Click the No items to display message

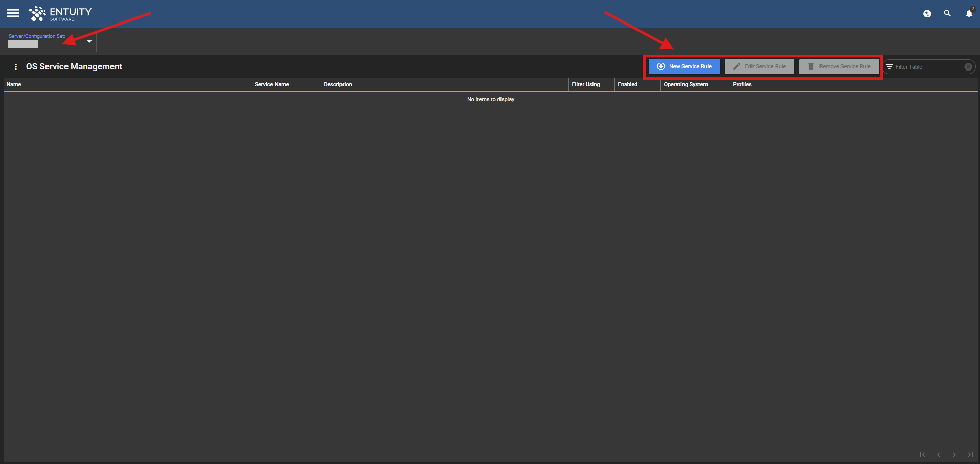491,100
